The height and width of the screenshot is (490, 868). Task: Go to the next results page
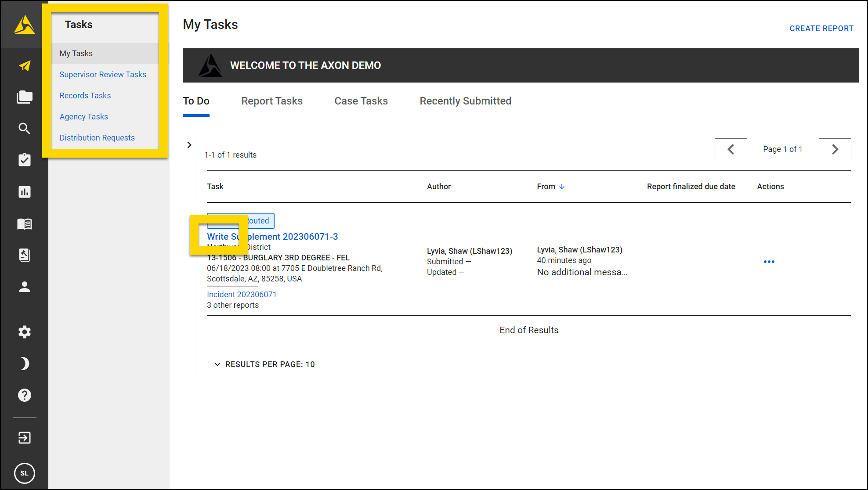pos(835,149)
